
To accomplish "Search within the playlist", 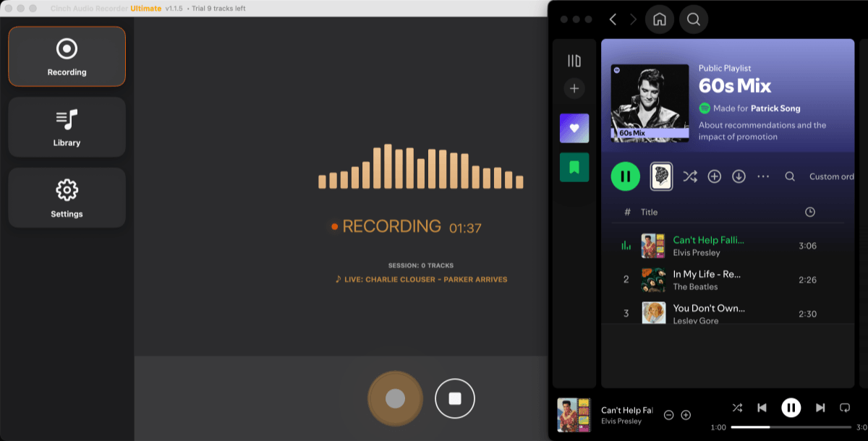I will [x=790, y=176].
